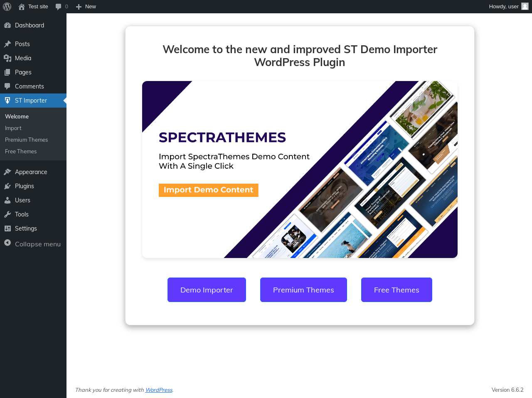Image resolution: width=532 pixels, height=398 pixels.
Task: Click the Welcome to ST Demo Importer heading
Action: pos(300,56)
